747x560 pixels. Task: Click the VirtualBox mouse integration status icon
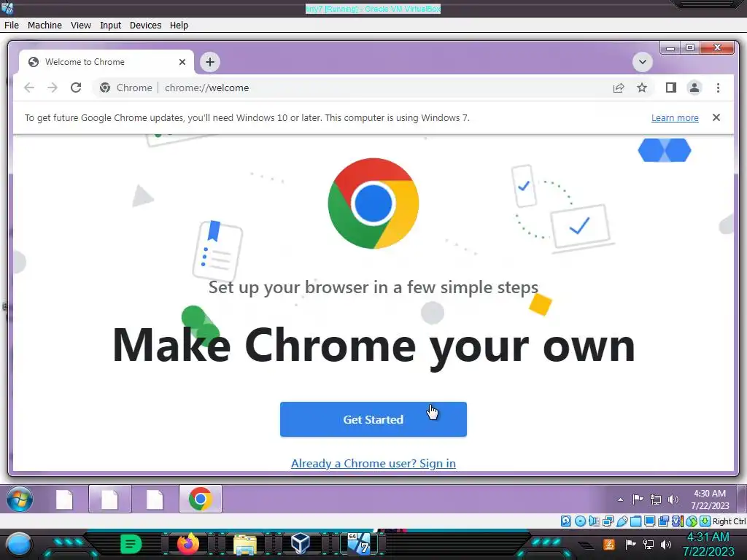pos(692,521)
